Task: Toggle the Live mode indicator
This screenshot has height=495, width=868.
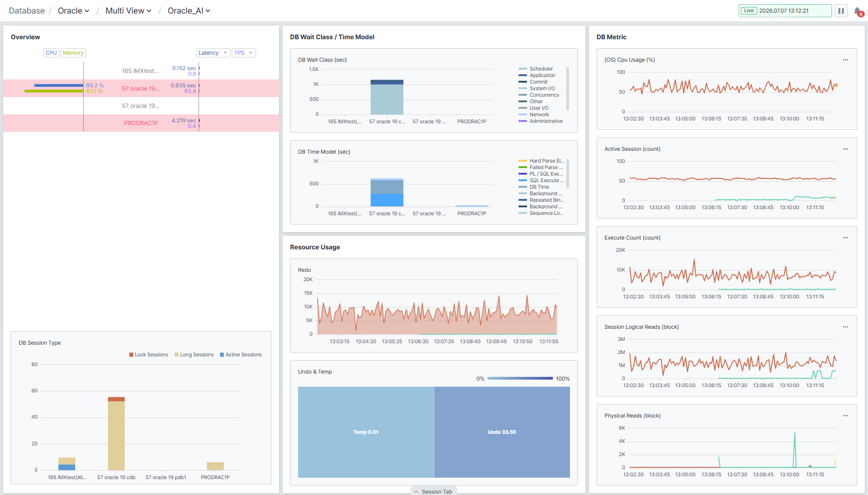Action: pyautogui.click(x=749, y=11)
